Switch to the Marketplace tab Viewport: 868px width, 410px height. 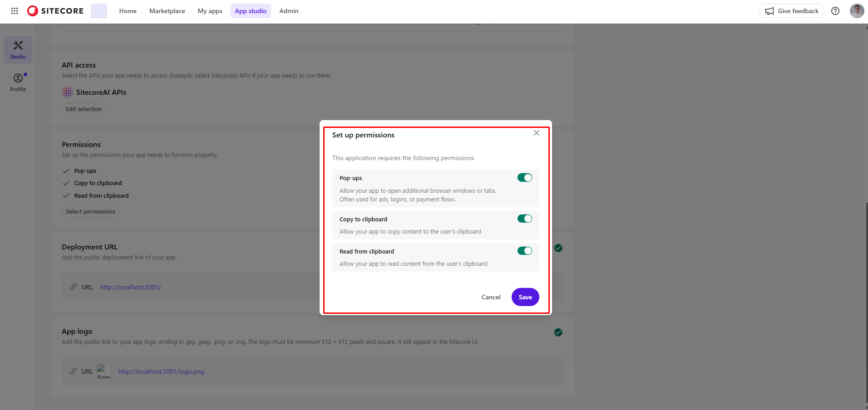[167, 10]
